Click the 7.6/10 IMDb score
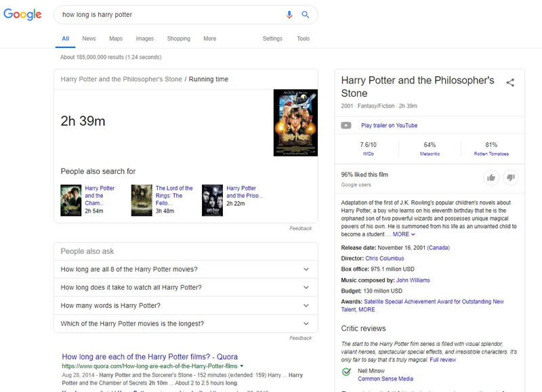The image size is (542, 392). point(368,145)
